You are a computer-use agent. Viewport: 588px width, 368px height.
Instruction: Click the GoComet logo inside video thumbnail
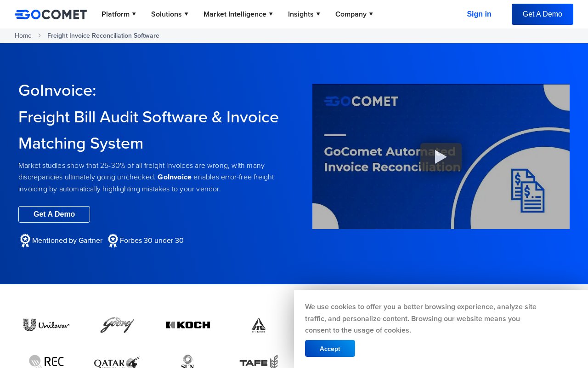(x=361, y=101)
